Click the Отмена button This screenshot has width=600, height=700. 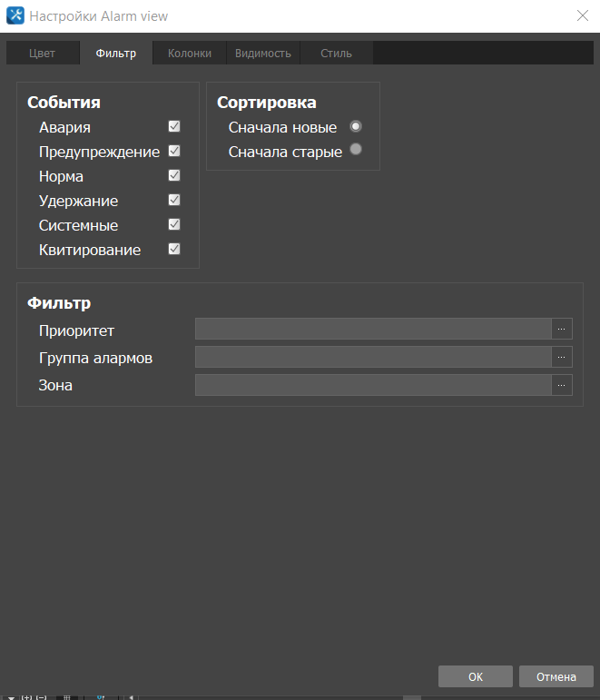(556, 676)
